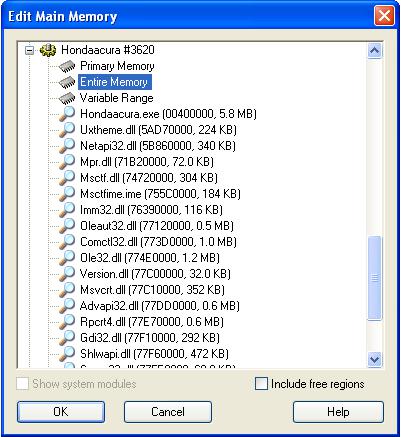Click magnifier icon for Comctl32.dll
402x437 pixels.
coord(67,242)
